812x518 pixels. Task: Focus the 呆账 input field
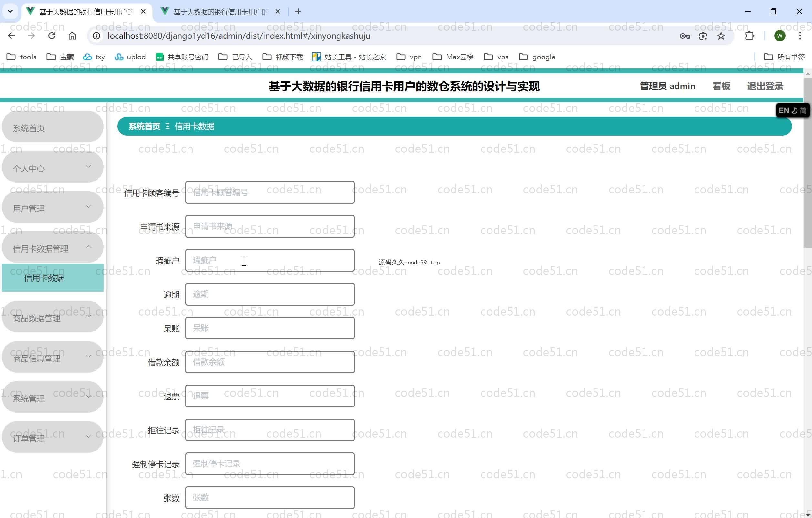270,328
